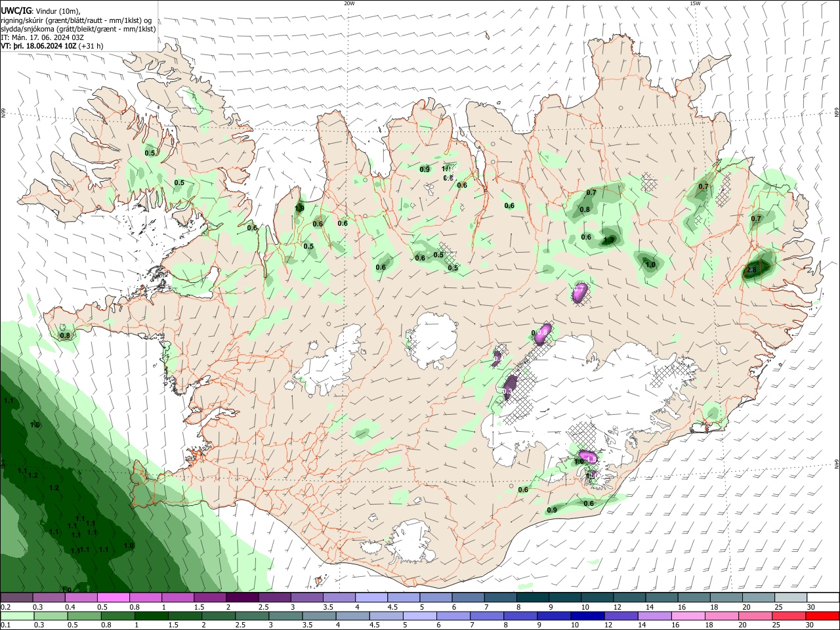Click lower legend deep blue swatch 10 to 12
The image size is (840, 630).
click(x=588, y=616)
